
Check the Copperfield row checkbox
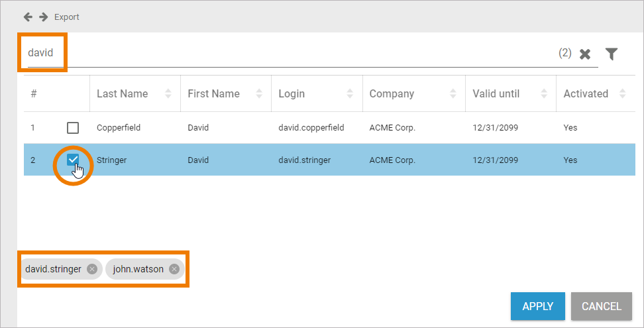coord(73,128)
